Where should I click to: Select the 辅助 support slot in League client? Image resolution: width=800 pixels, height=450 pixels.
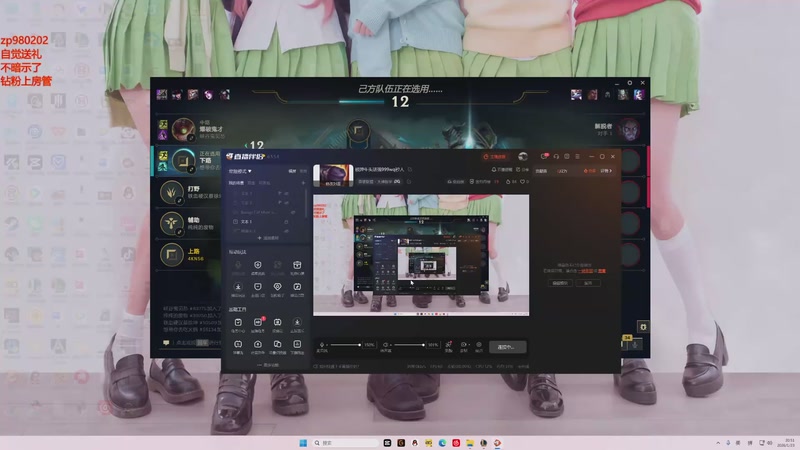click(x=188, y=223)
